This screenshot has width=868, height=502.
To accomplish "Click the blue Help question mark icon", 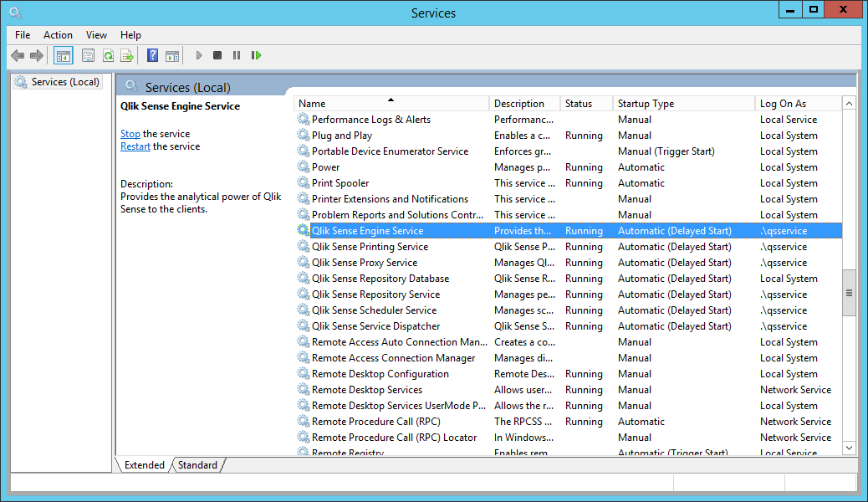I will click(x=152, y=56).
